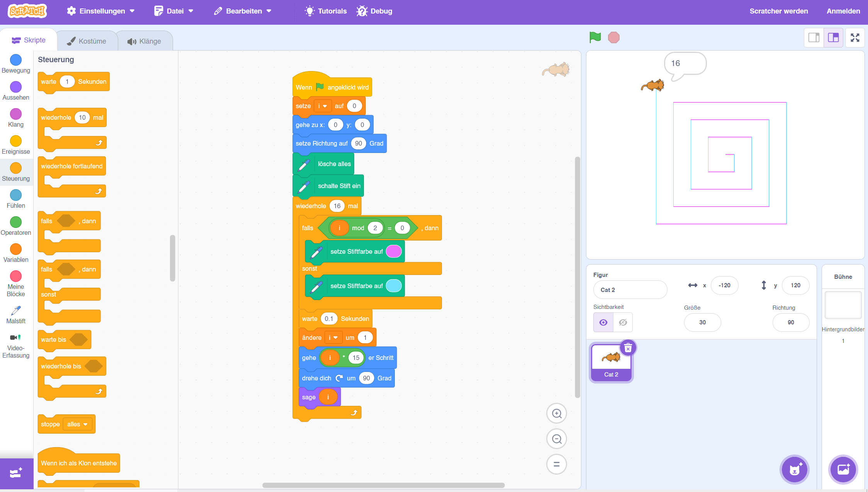The width and height of the screenshot is (868, 492).
Task: Open variable dropdown in 'setze i auf' block
Action: [x=322, y=106]
